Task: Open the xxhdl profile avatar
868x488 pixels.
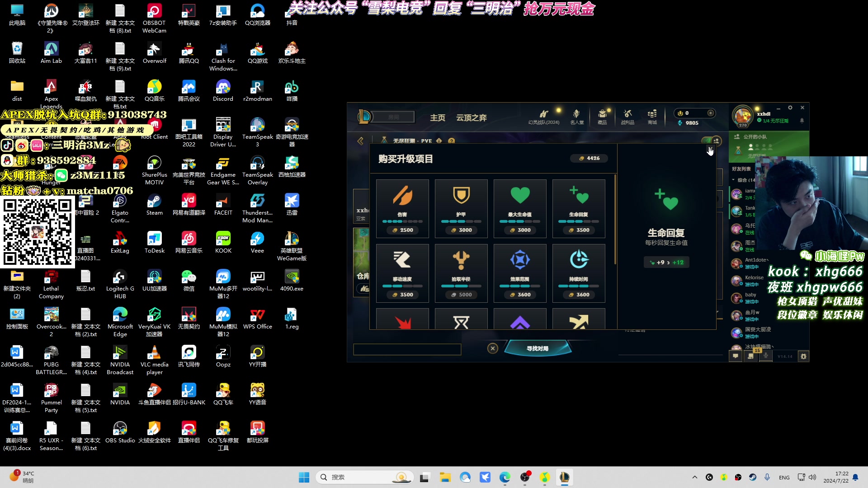Action: tap(743, 117)
